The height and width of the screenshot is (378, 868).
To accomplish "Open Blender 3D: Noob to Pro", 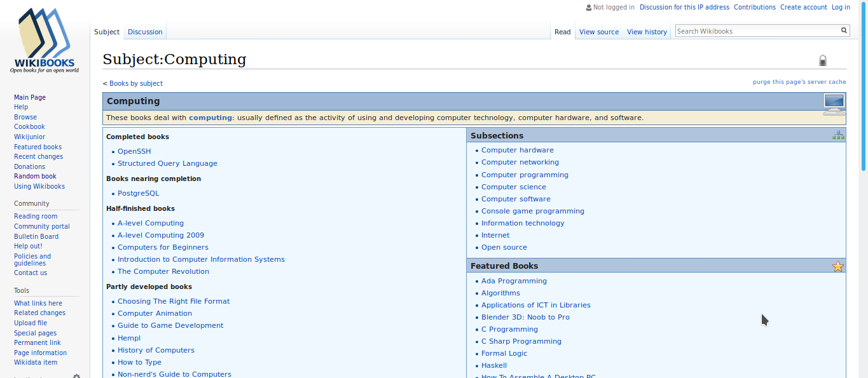I will [525, 317].
